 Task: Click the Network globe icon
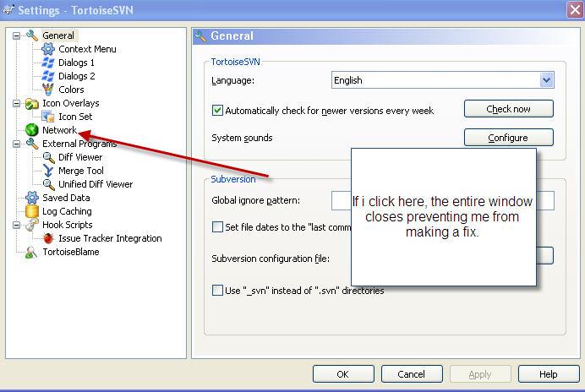click(x=32, y=130)
